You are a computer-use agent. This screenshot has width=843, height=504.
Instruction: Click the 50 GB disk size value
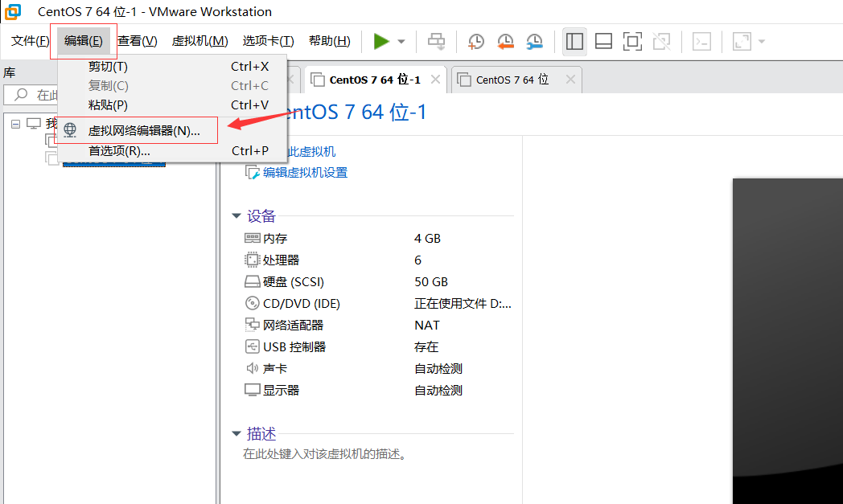pyautogui.click(x=430, y=282)
